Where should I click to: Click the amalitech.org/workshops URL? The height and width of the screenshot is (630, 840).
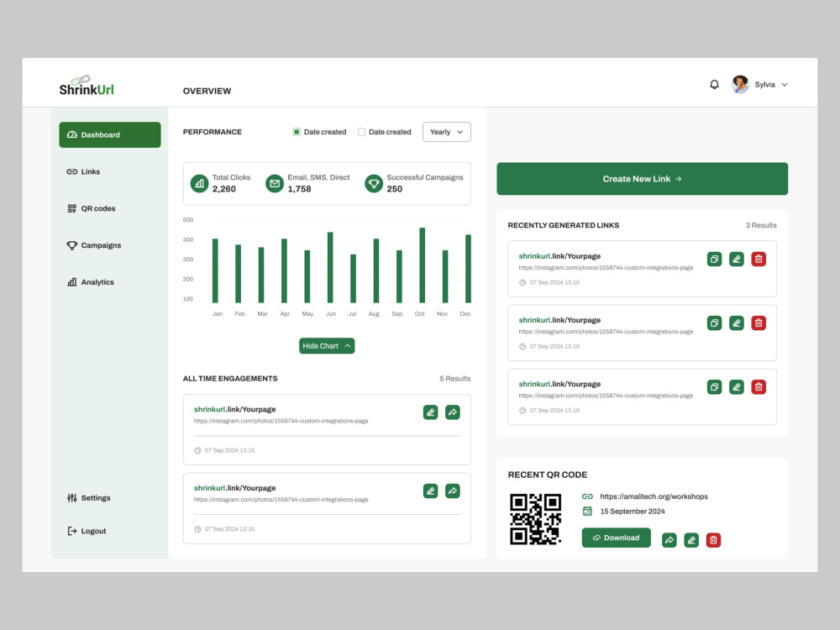[654, 496]
